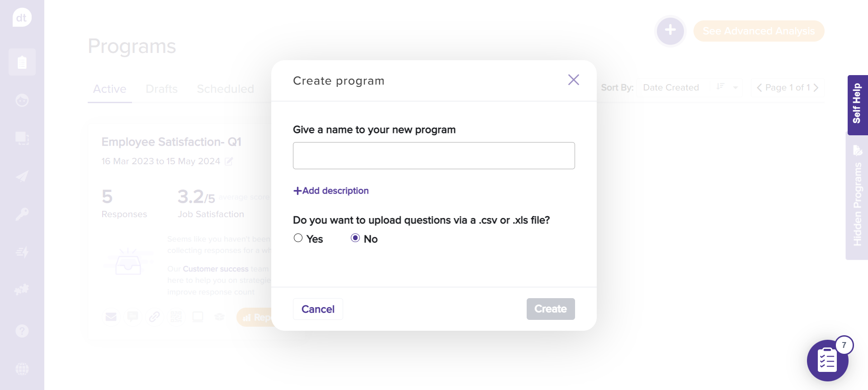The image size is (868, 390).
Task: Open the paper plane icon in sidebar
Action: [22, 176]
